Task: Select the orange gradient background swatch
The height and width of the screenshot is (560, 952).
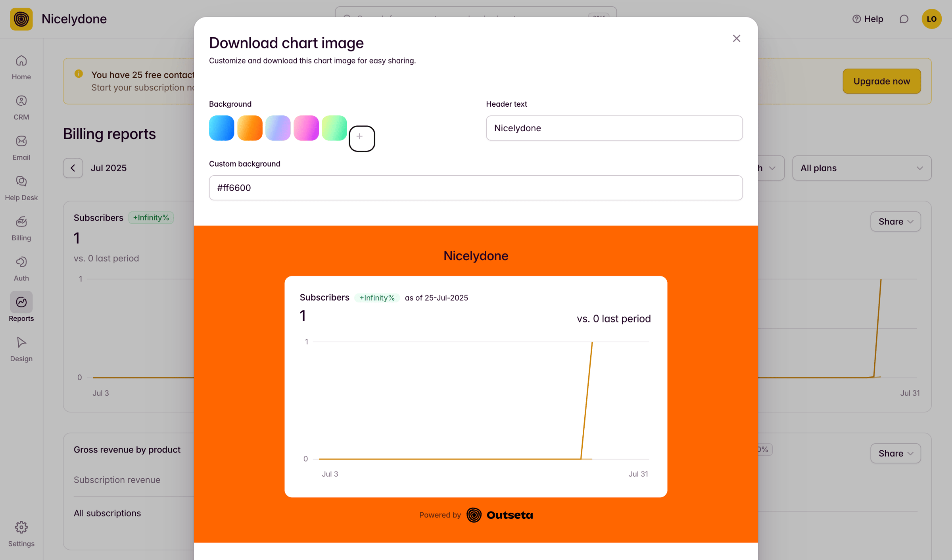Action: pos(250,128)
